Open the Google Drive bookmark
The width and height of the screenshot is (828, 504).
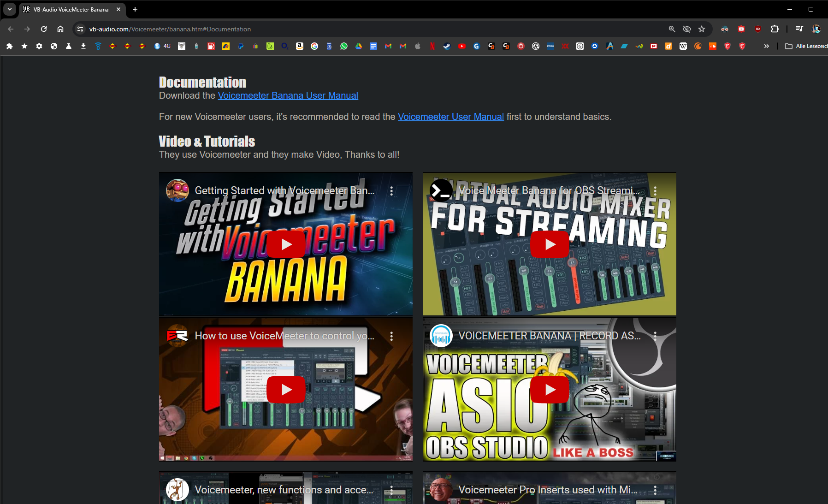click(x=359, y=46)
